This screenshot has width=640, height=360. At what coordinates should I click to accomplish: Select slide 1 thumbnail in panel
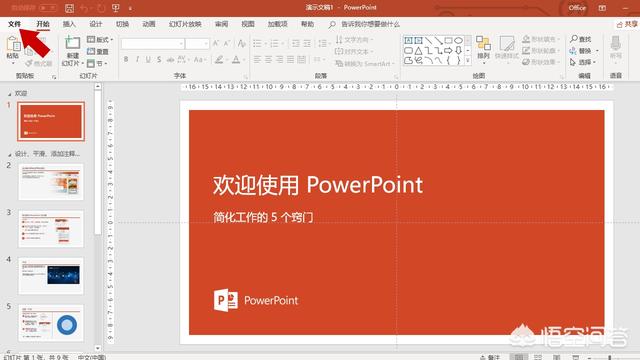pyautogui.click(x=51, y=121)
